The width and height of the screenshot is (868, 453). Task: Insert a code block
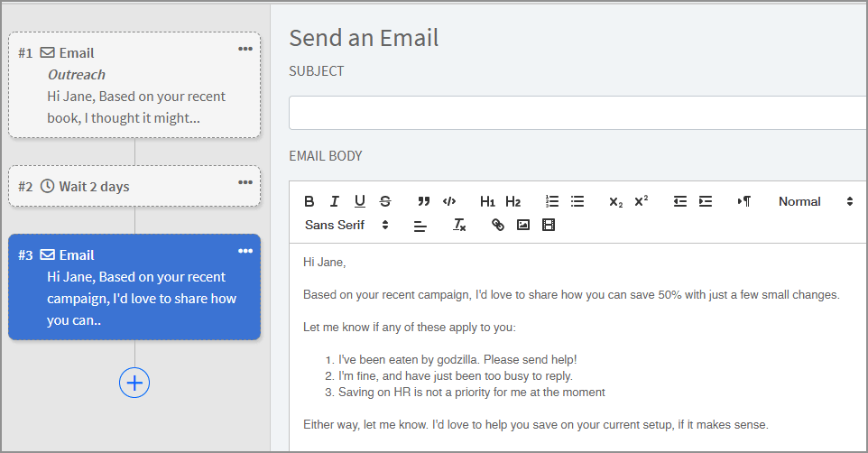(x=449, y=201)
